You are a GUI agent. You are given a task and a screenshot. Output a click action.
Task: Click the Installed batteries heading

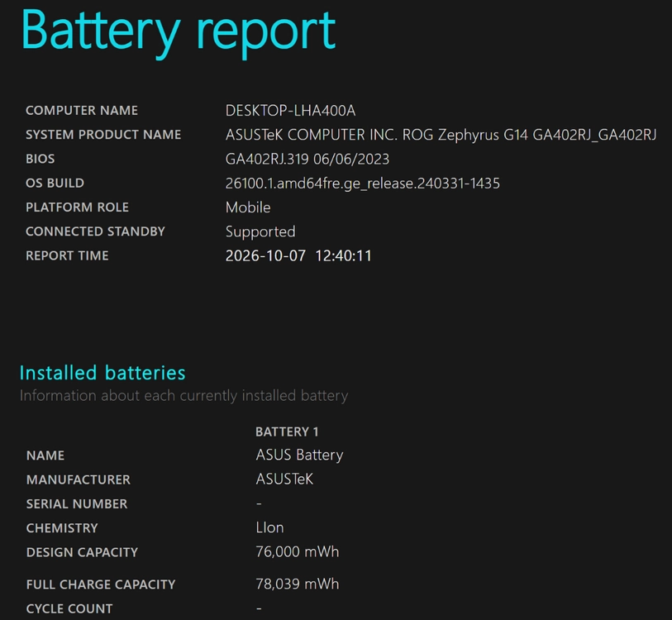click(102, 373)
